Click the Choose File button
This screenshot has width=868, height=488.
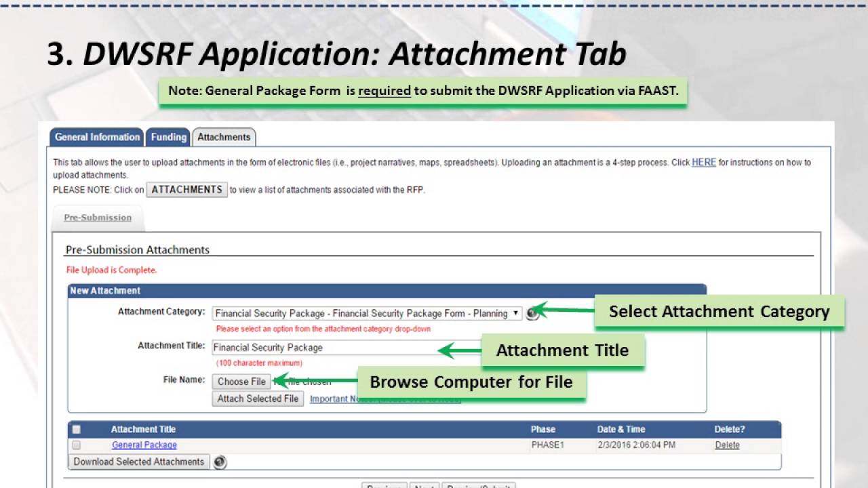pos(241,382)
